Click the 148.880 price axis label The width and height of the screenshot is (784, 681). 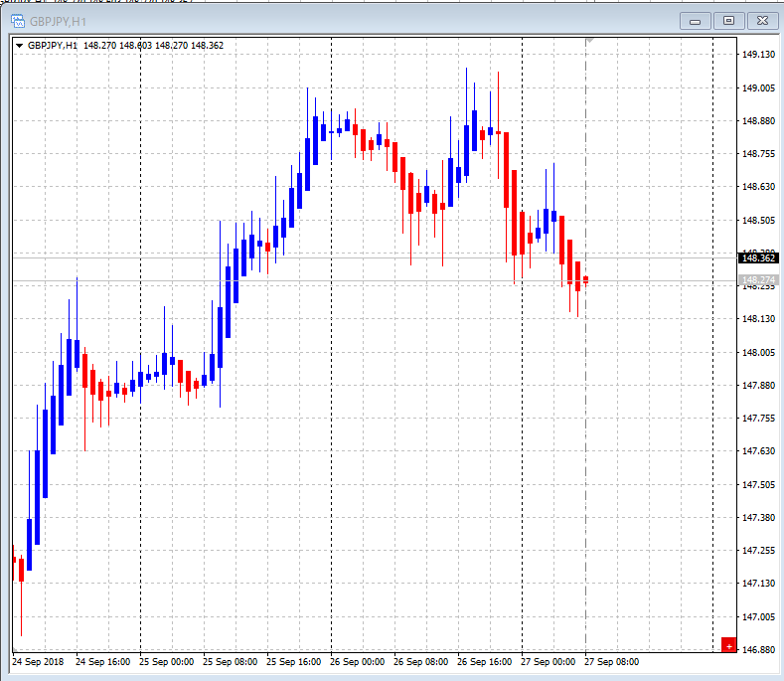pyautogui.click(x=758, y=121)
